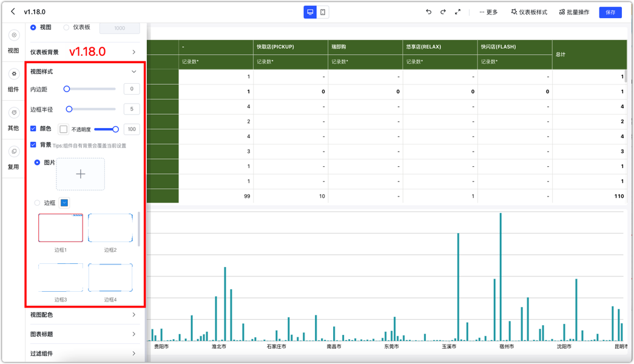Toggle the 背景 checkbox
Viewport: 634px width, 364px height.
coord(33,145)
